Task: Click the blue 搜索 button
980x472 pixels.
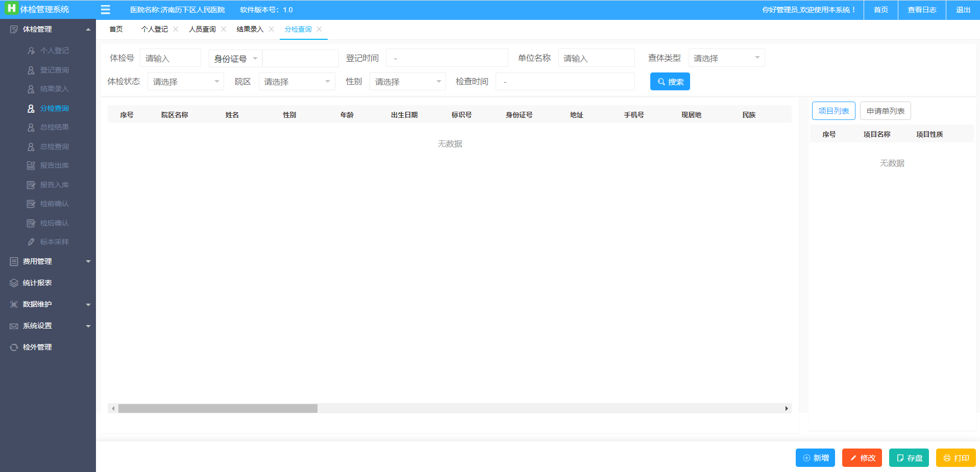Action: click(x=670, y=82)
